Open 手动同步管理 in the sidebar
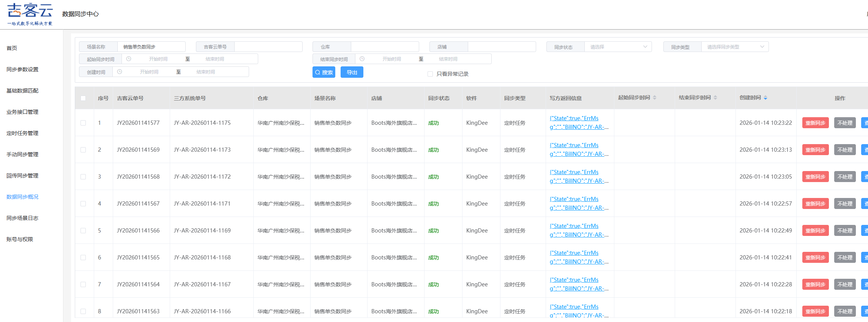This screenshot has width=868, height=322. pyautogui.click(x=22, y=154)
